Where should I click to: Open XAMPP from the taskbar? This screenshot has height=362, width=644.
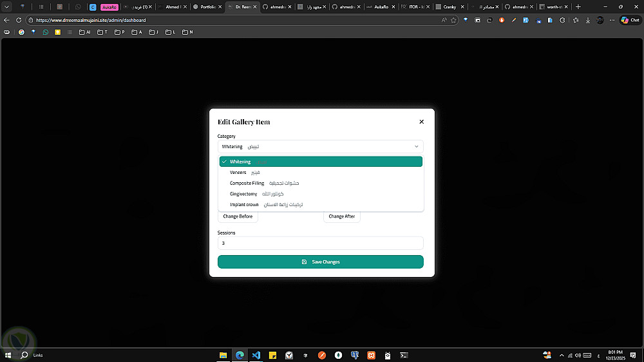(371, 355)
